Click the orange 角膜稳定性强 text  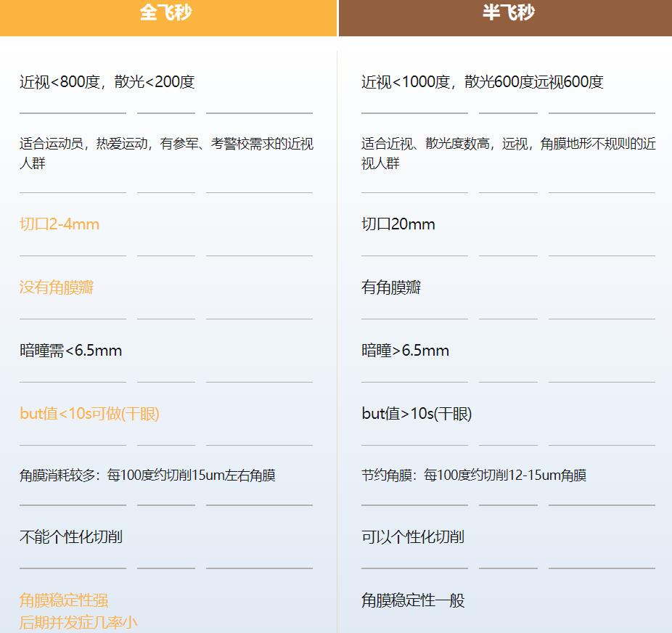pyautogui.click(x=64, y=600)
